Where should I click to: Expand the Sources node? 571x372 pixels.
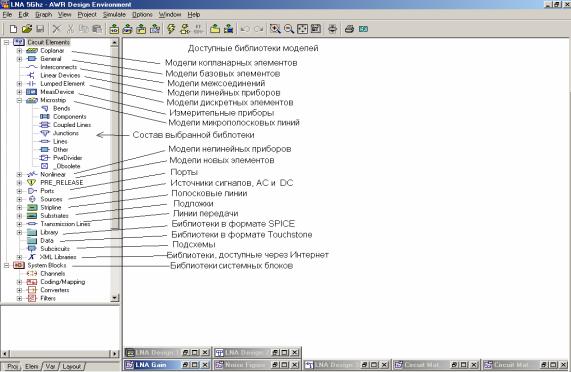click(19, 199)
